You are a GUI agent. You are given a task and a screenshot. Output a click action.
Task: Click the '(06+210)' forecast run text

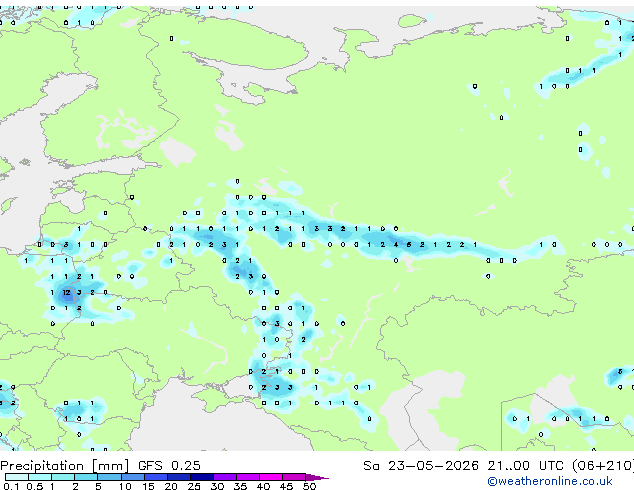603,466
